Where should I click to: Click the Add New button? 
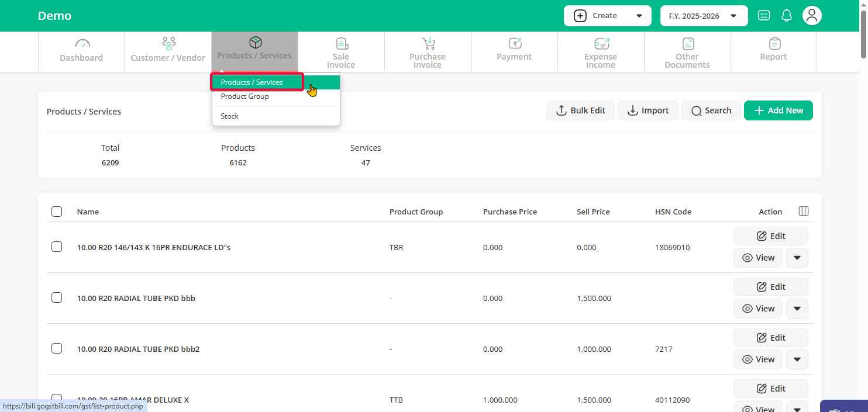(x=778, y=110)
